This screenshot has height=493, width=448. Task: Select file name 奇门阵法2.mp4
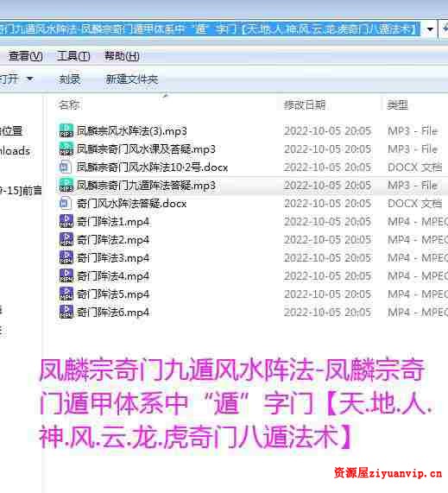point(113,239)
